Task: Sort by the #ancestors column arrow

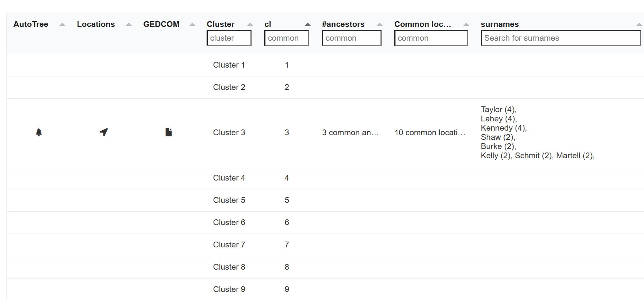Action: [x=380, y=25]
